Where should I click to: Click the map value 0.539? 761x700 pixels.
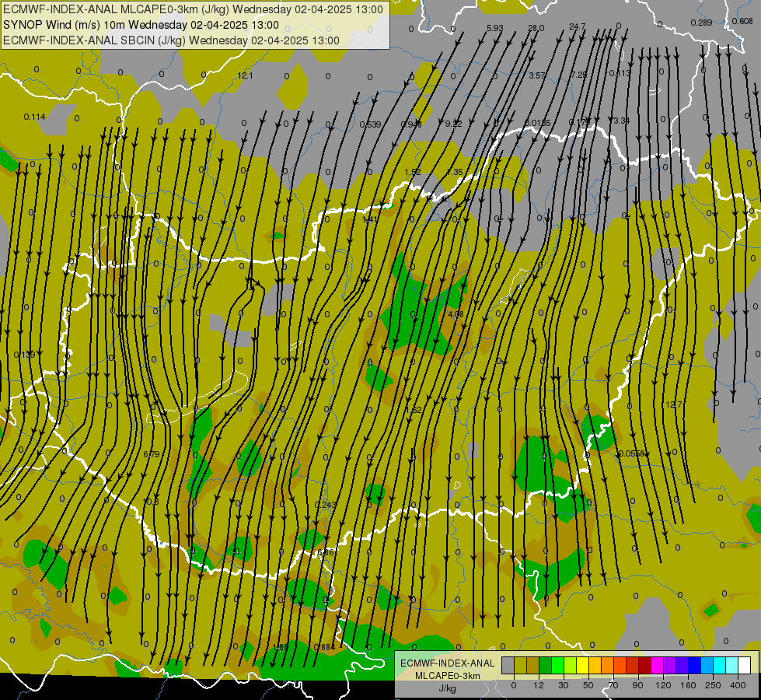[x=370, y=124]
